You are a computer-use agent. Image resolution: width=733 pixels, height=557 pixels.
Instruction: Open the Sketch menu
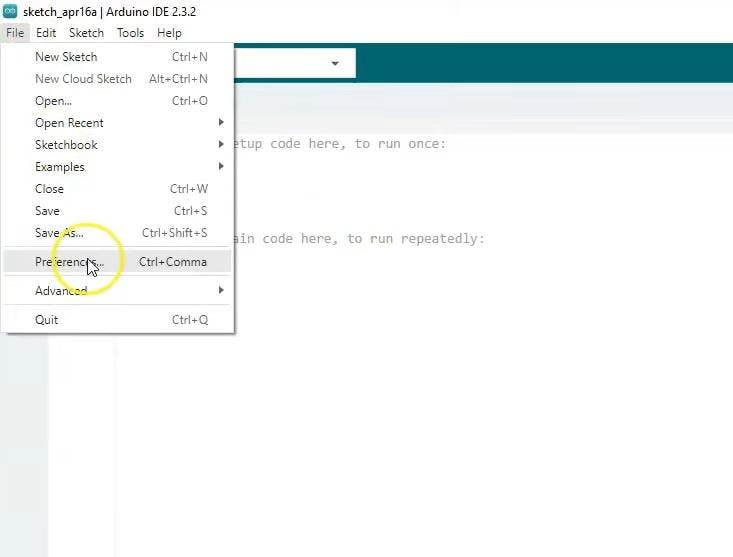click(86, 33)
